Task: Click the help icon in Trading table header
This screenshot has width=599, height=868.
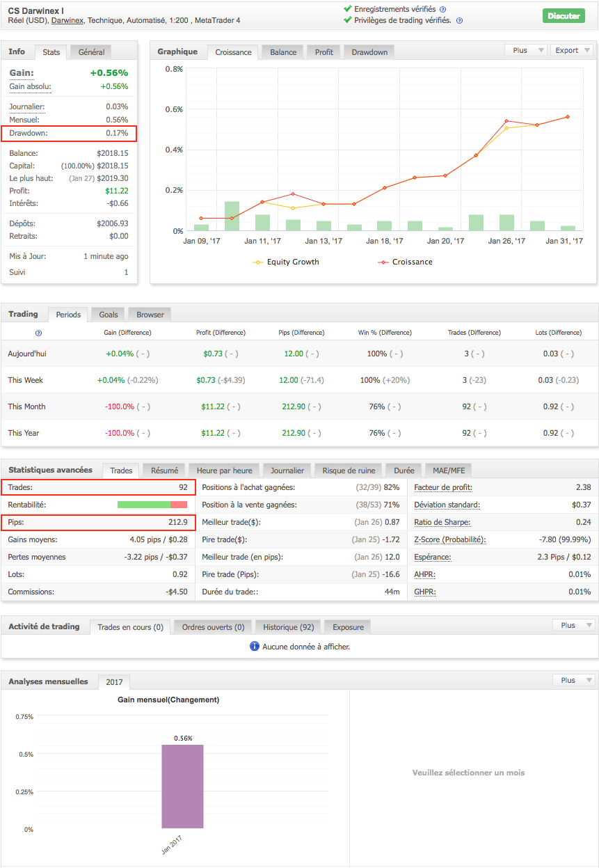Action: pyautogui.click(x=38, y=333)
